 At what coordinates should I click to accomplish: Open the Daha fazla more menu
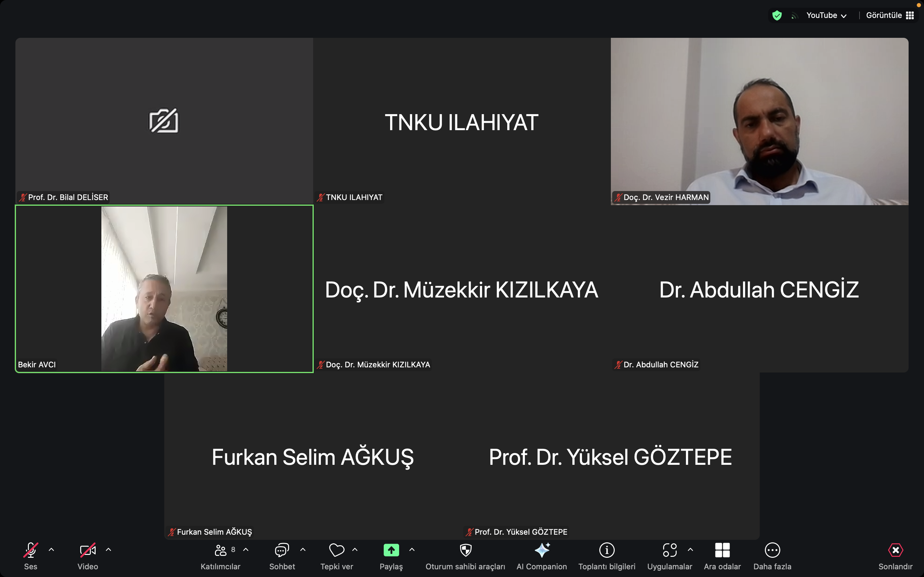pyautogui.click(x=772, y=550)
